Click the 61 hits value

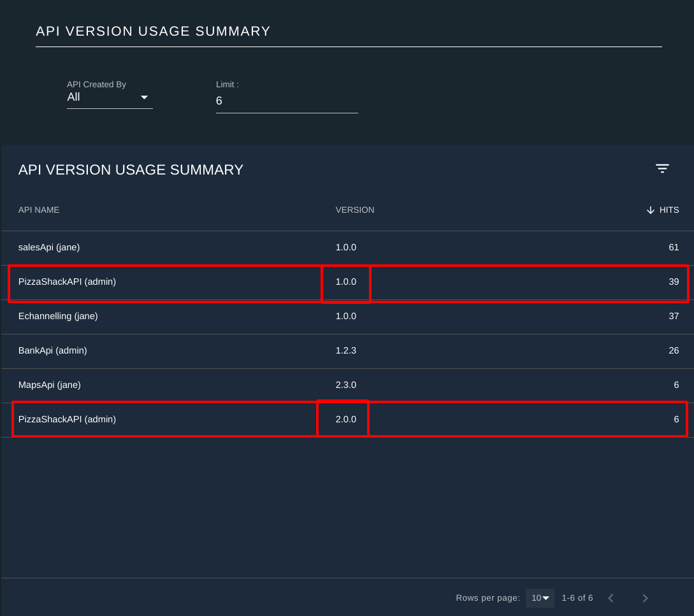click(674, 247)
